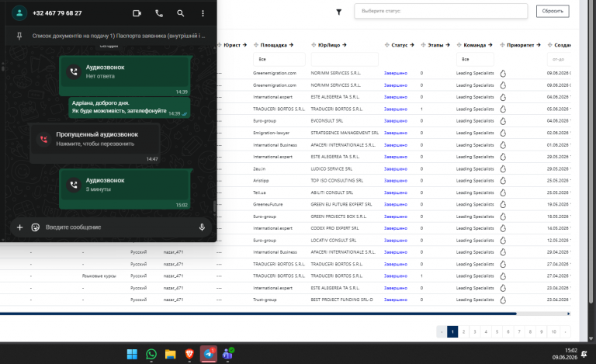This screenshot has height=364, width=596.
Task: Click the filter funnel icon above table
Action: click(338, 12)
